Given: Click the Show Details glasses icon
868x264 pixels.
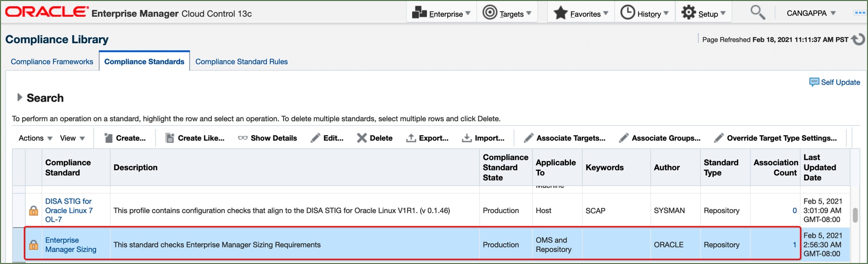Looking at the screenshot, I should click(x=242, y=138).
